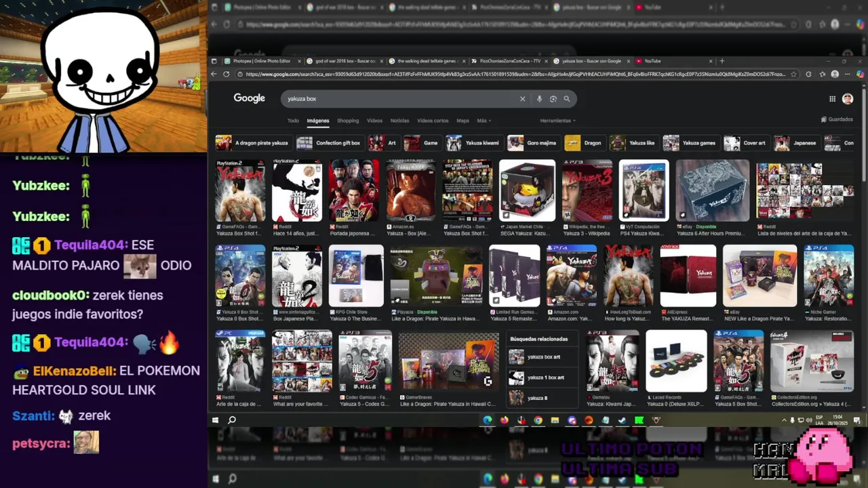Filter by Japanese chip
868x488 pixels.
797,143
